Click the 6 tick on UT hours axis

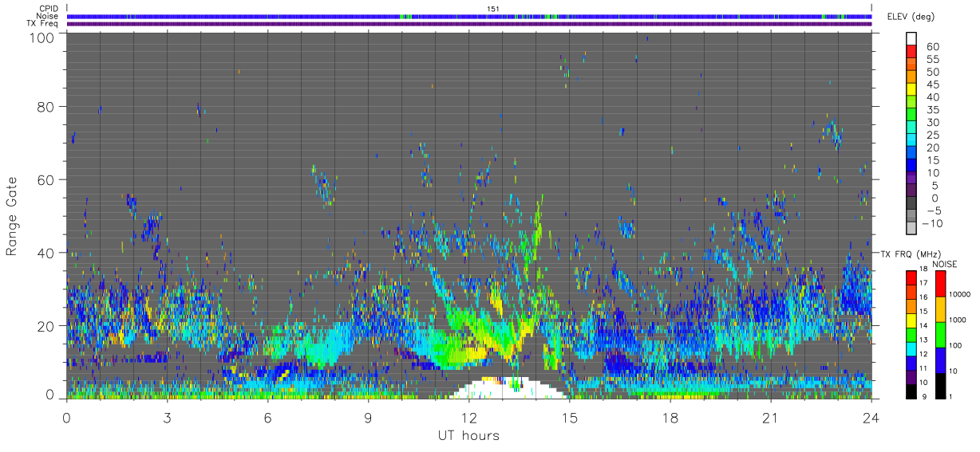268,418
